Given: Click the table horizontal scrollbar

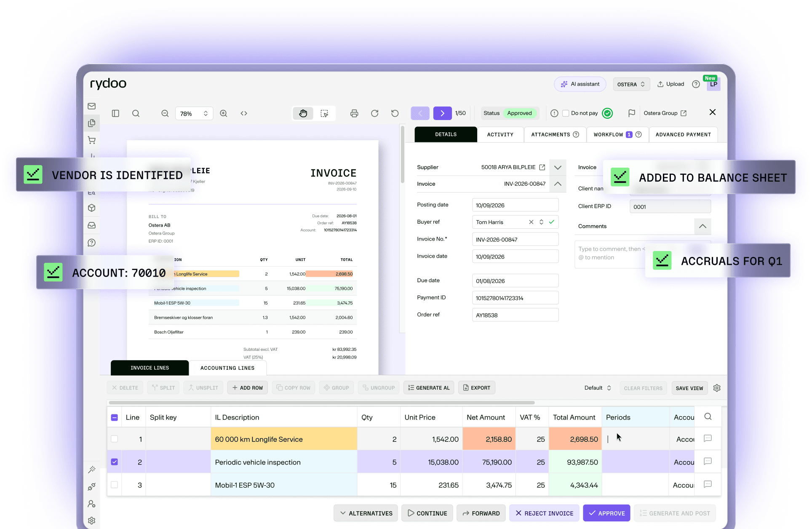Looking at the screenshot, I should pos(322,403).
